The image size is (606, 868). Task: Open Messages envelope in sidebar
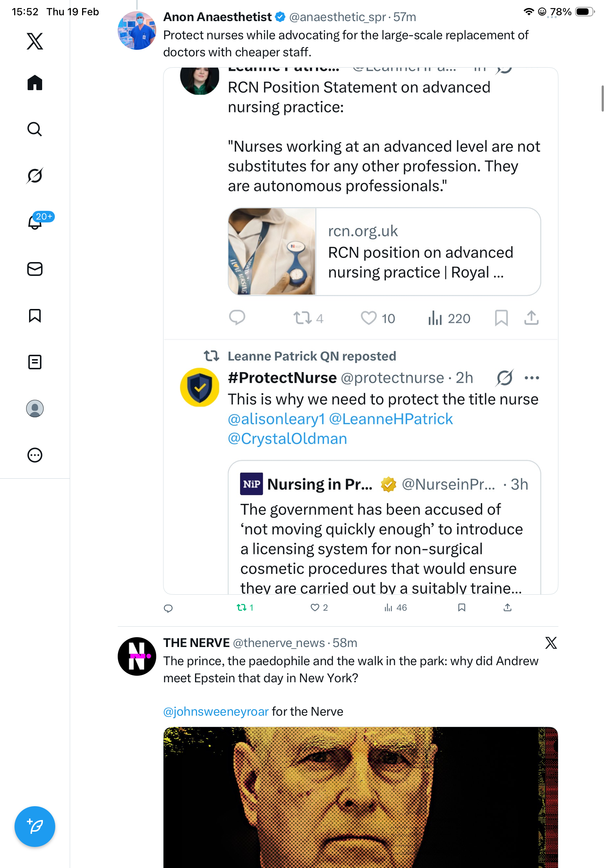pyautogui.click(x=35, y=269)
